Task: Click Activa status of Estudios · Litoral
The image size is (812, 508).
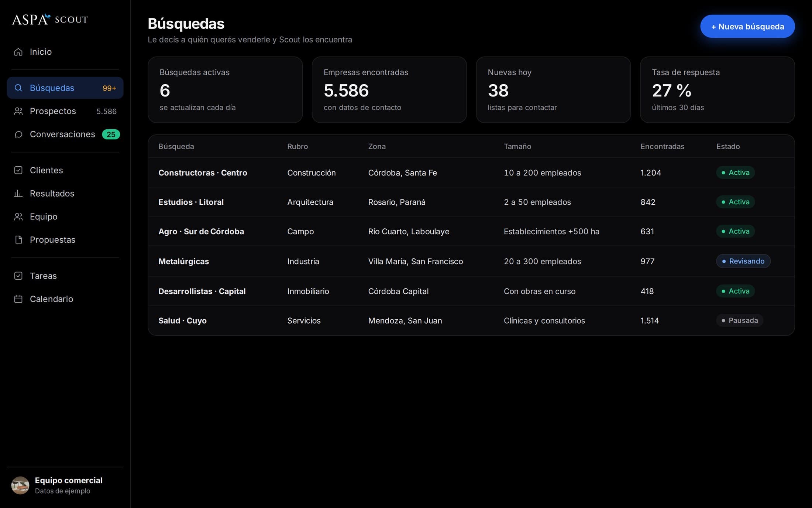Action: (x=735, y=202)
